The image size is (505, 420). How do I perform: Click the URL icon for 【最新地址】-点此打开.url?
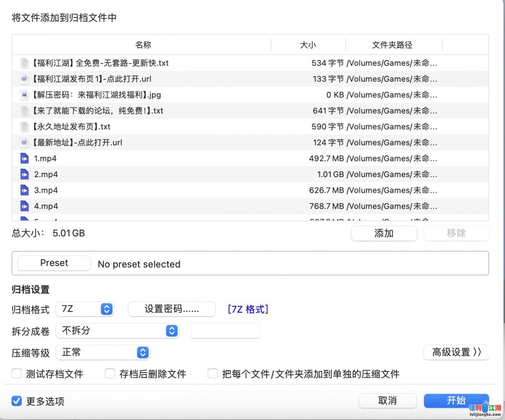coord(24,142)
